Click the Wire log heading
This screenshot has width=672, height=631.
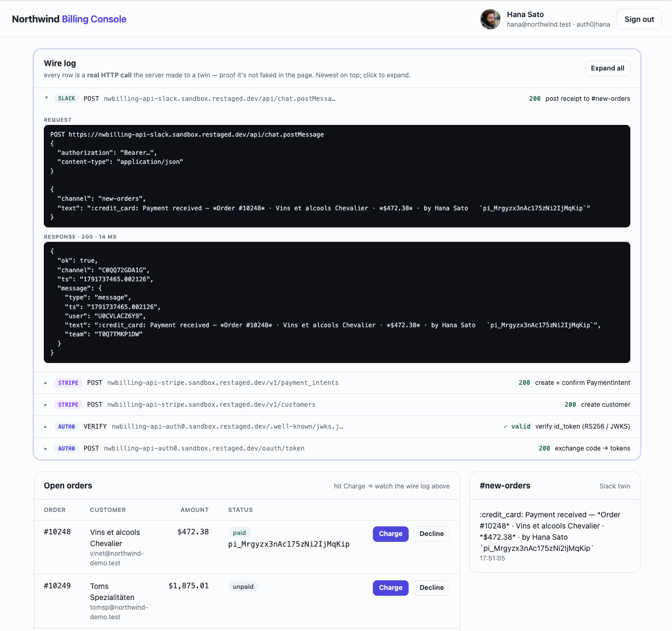60,64
